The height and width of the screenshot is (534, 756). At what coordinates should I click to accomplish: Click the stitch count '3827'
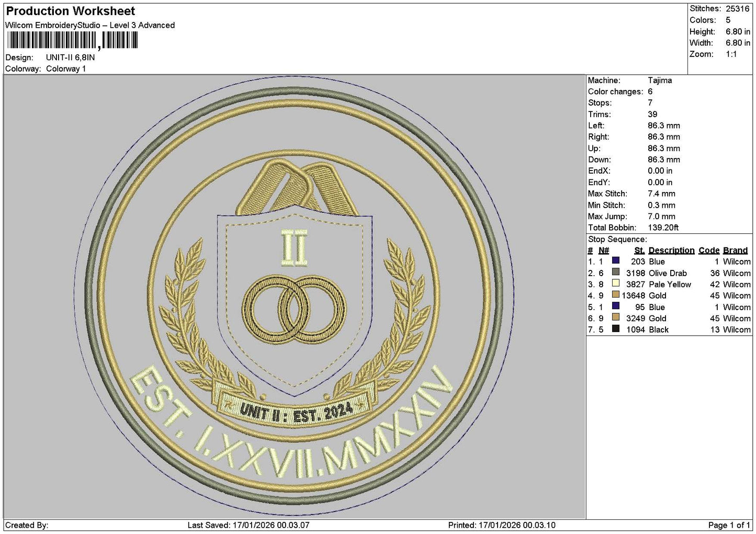pos(636,285)
